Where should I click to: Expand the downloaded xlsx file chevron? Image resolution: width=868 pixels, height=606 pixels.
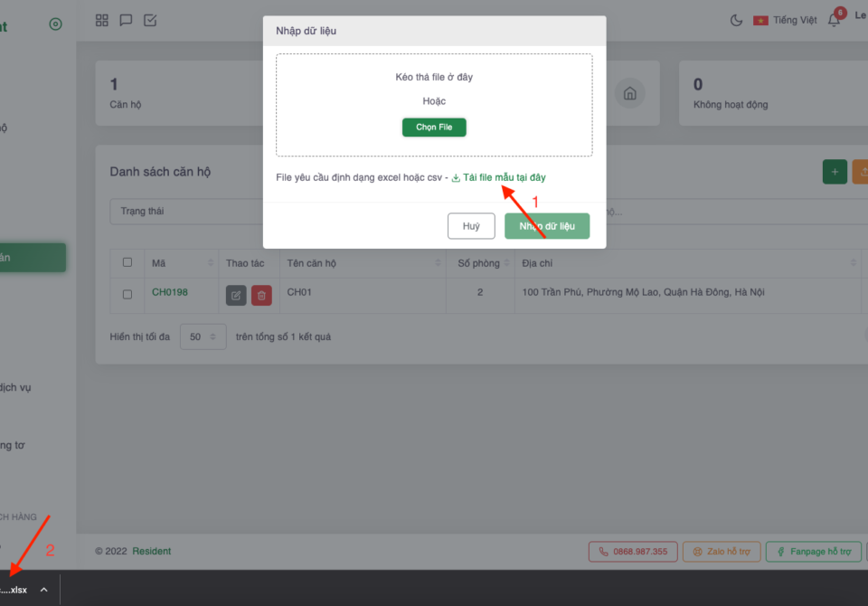43,590
